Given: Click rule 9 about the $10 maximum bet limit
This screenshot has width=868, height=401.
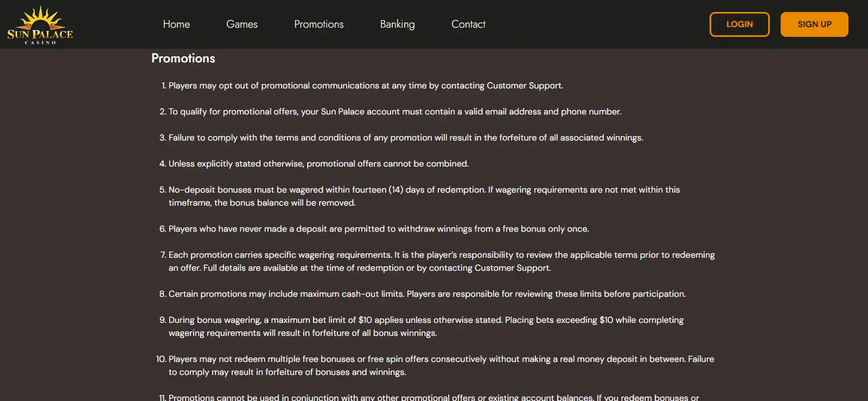Looking at the screenshot, I should click(426, 327).
